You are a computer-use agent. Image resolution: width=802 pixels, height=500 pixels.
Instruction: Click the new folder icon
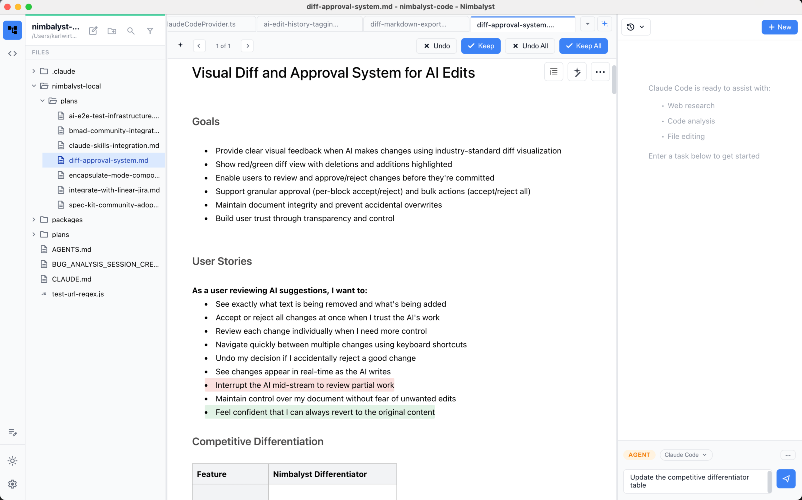click(112, 31)
